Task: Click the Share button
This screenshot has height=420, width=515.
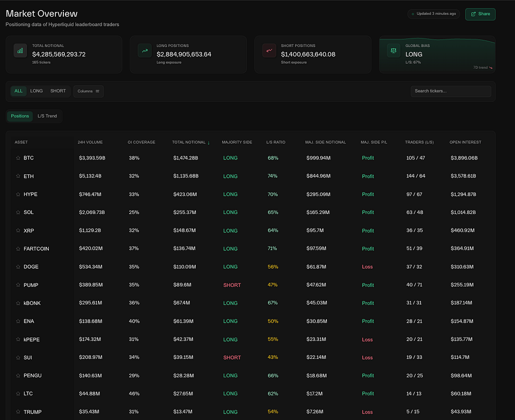Action: click(480, 14)
